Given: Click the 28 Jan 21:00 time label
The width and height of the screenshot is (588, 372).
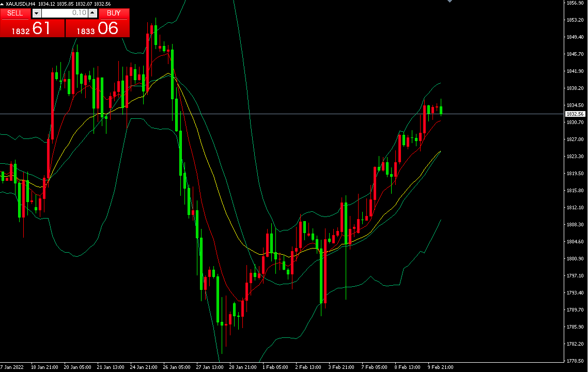Looking at the screenshot, I should coord(243,367).
